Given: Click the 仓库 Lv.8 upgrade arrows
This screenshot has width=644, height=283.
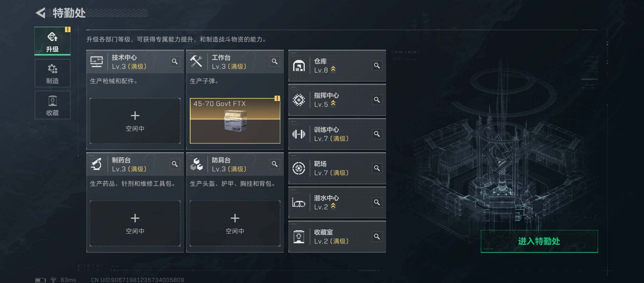Looking at the screenshot, I should [x=333, y=70].
